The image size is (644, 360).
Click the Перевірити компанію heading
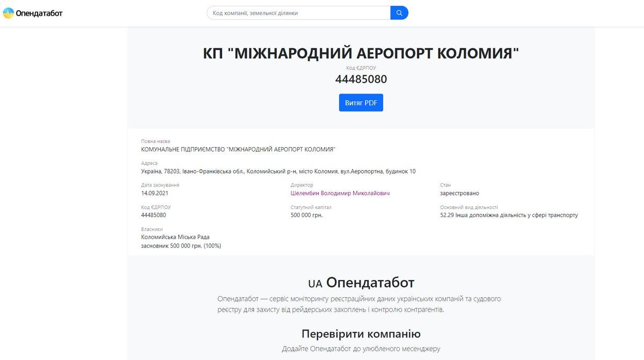(x=361, y=334)
